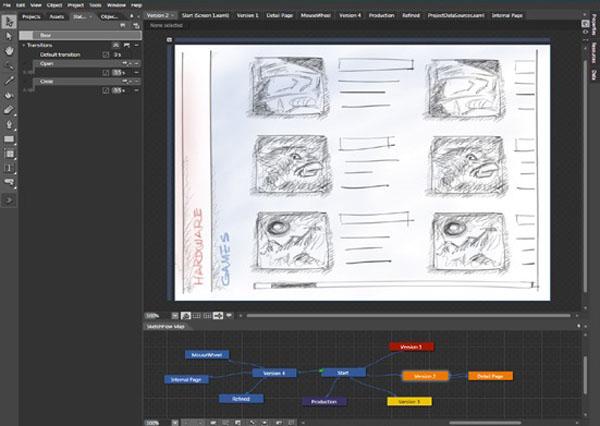Open the Version 2 document tab dropdown
This screenshot has height=426, width=600.
point(173,16)
